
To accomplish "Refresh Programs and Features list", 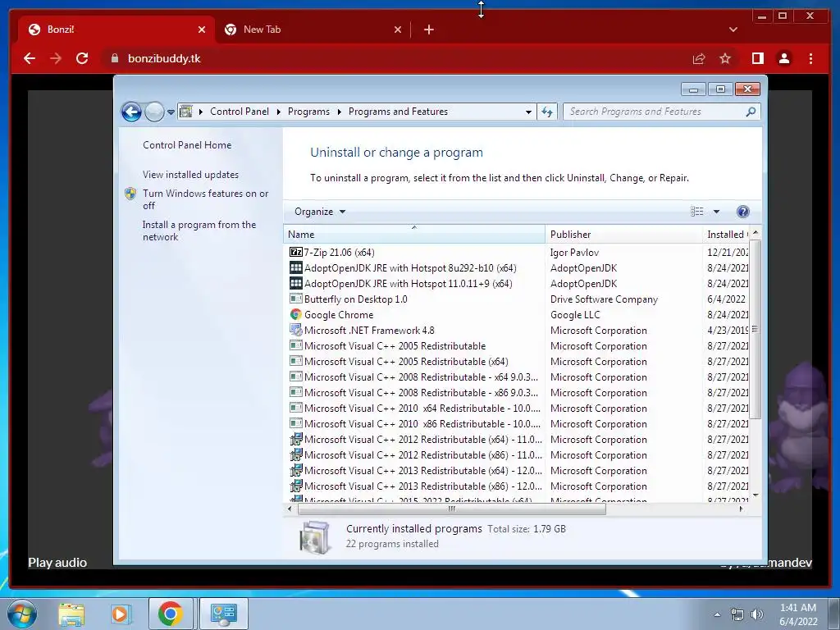I will 547,112.
